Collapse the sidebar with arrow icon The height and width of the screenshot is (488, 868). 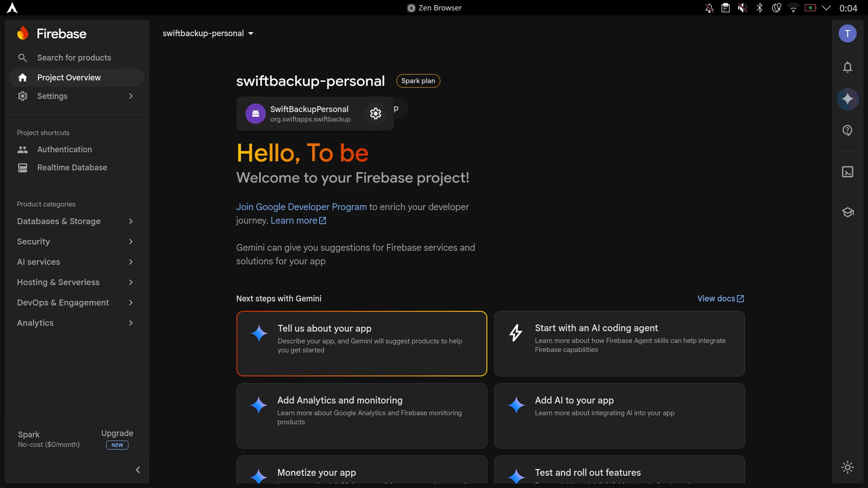138,470
